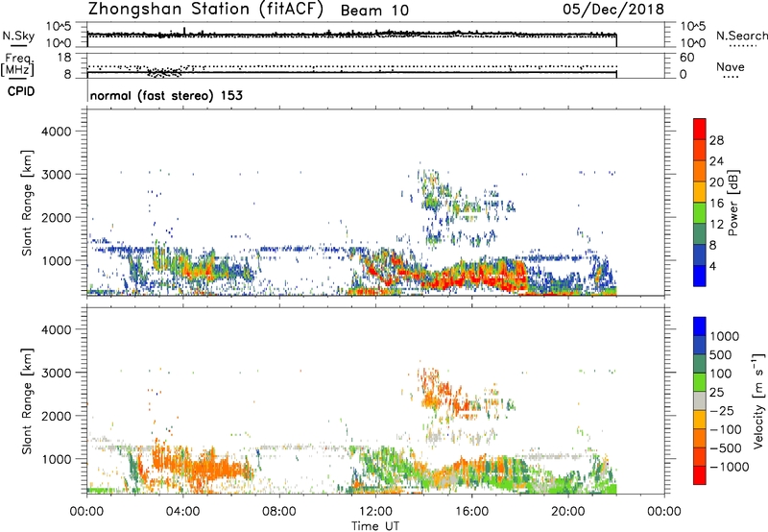Viewport: 768px width, 532px height.
Task: Click the blue bottom of power colorbar
Action: [700, 276]
